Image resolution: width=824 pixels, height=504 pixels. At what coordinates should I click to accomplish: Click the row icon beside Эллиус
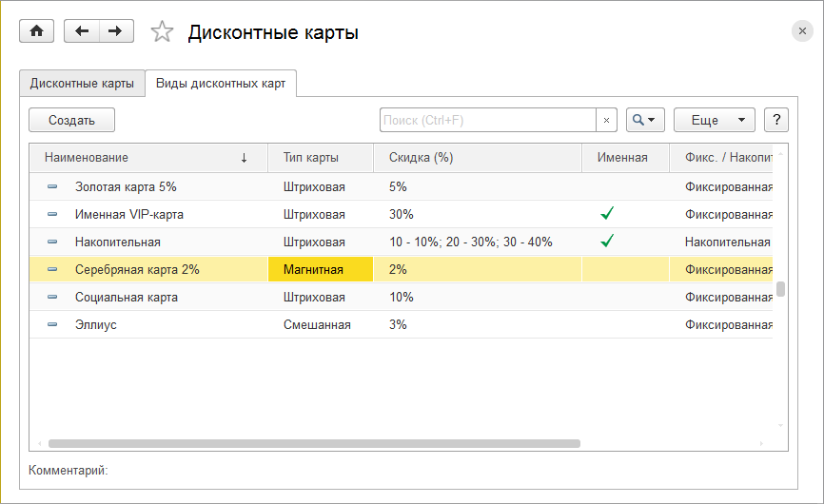coord(52,325)
